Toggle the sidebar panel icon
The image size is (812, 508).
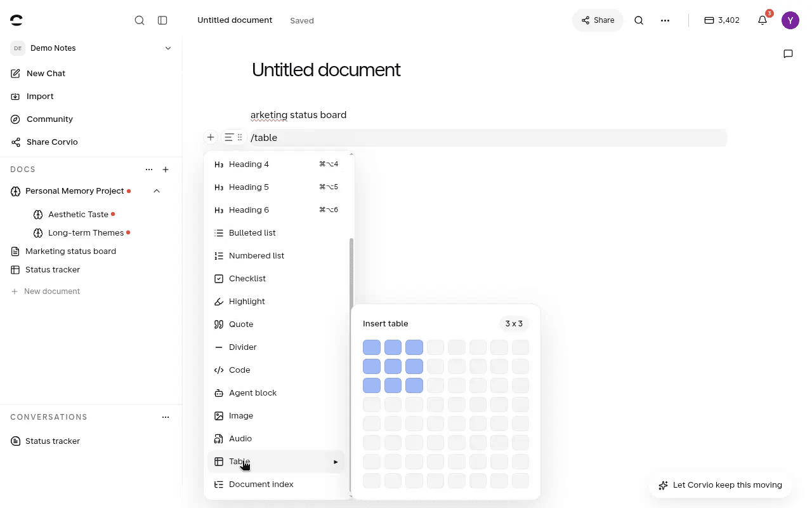pos(162,20)
